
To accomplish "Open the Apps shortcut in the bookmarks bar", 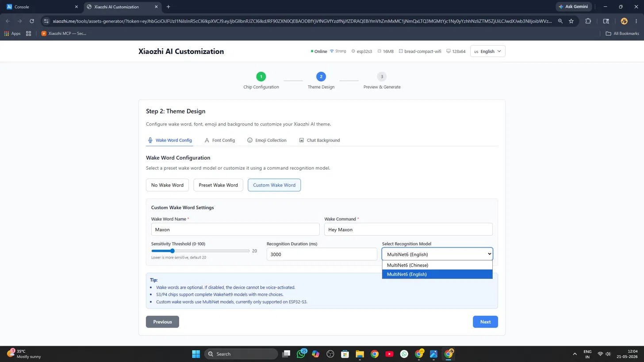I will click(12, 33).
